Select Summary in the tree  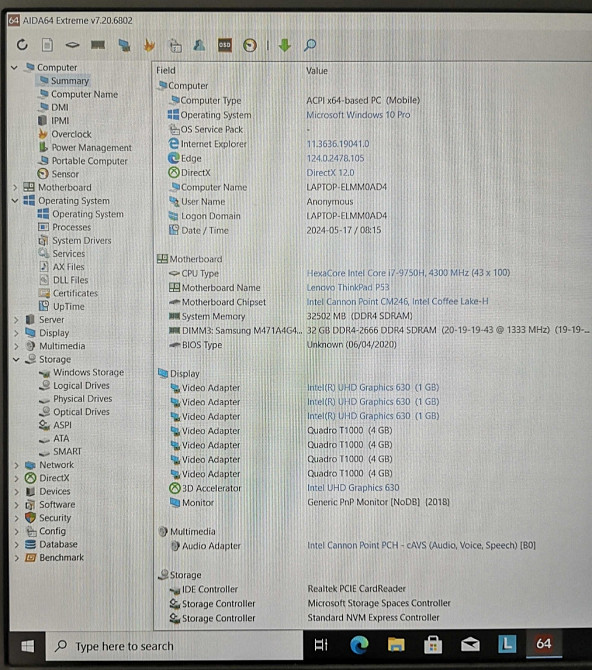tap(70, 81)
